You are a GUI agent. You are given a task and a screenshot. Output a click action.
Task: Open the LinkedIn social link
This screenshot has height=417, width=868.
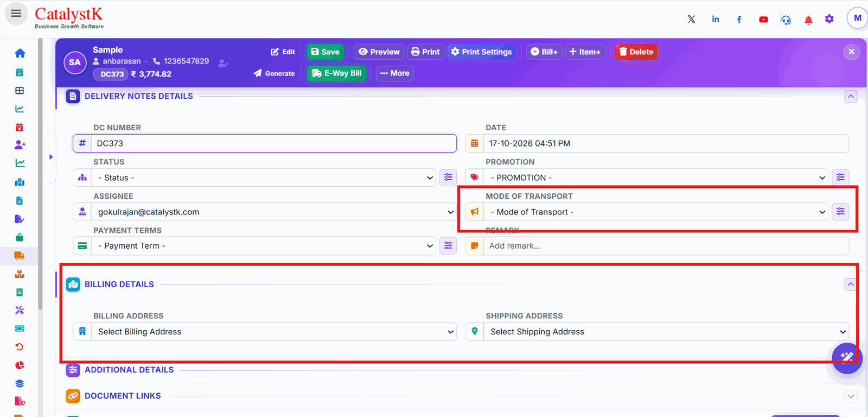[x=716, y=20]
